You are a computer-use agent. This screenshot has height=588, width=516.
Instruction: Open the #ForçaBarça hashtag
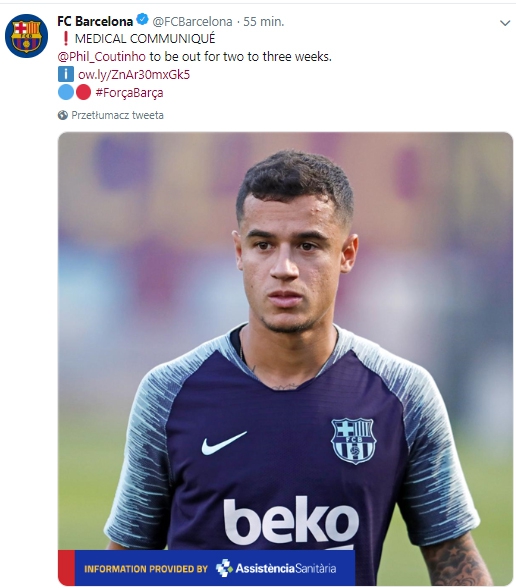tap(129, 93)
